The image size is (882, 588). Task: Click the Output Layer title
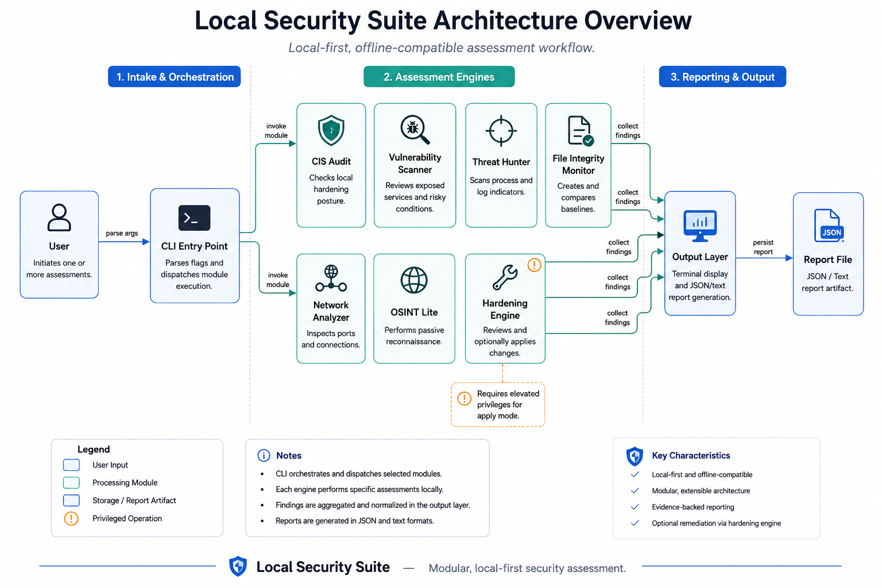pos(700,257)
